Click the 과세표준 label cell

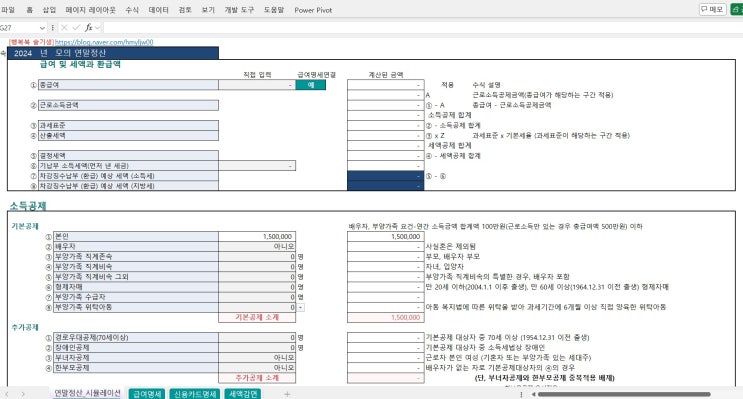coord(128,126)
